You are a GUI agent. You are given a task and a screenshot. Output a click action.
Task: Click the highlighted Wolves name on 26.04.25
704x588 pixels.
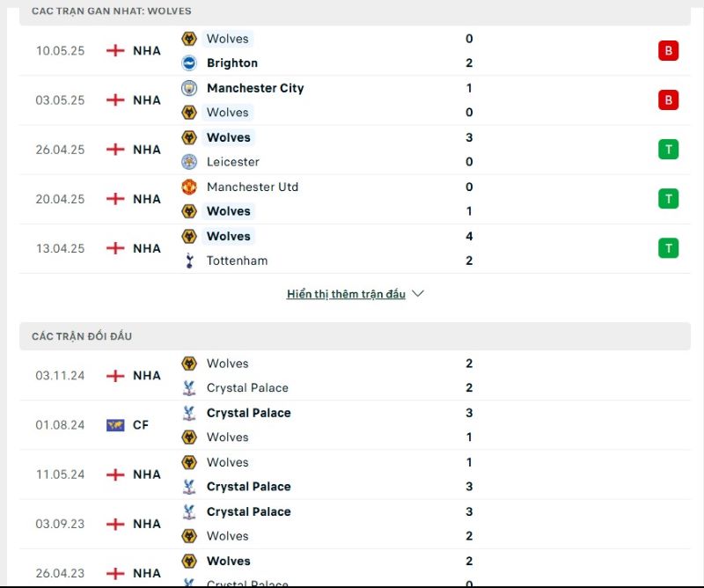229,137
